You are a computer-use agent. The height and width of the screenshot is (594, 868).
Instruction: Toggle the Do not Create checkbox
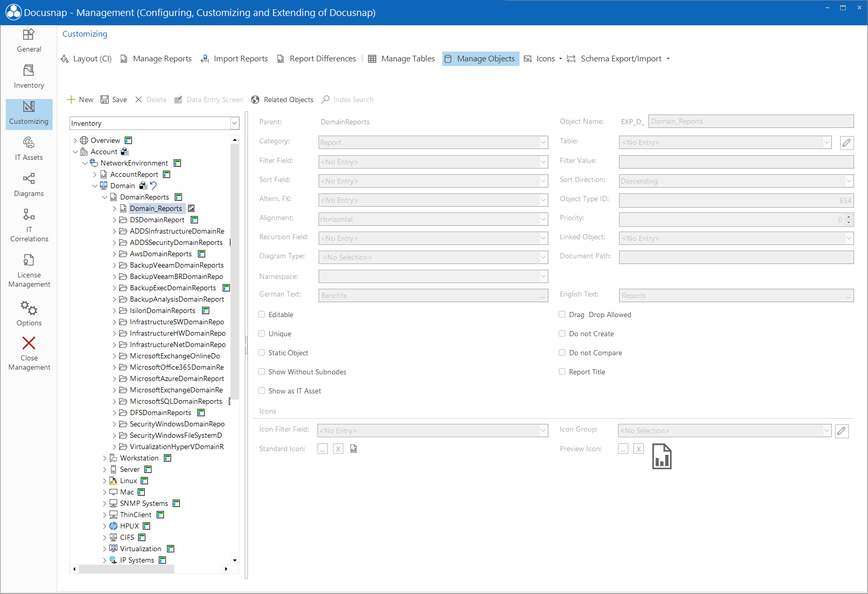tap(562, 334)
